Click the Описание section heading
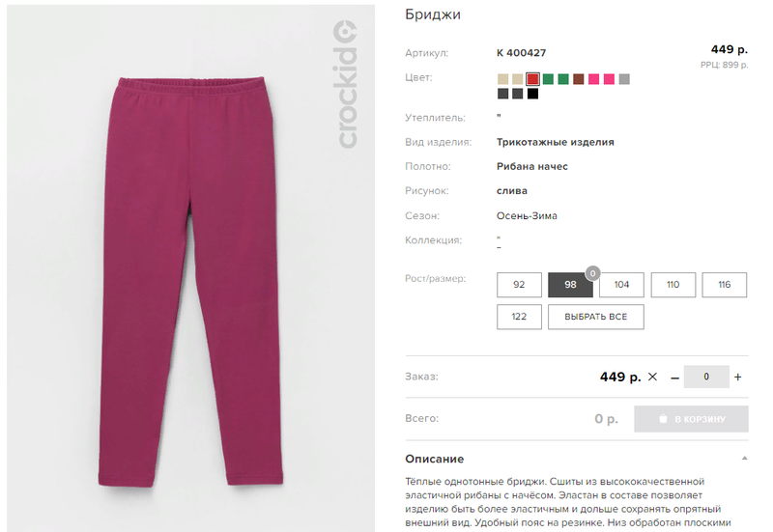Screen dimensions: 773x532 click(x=434, y=459)
